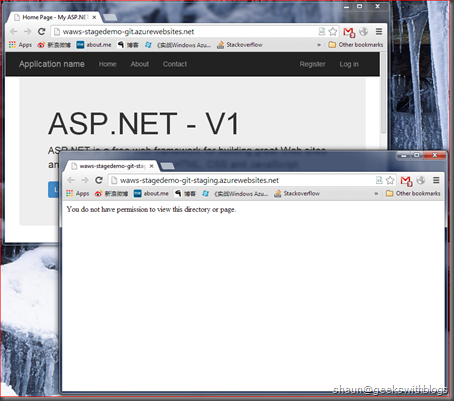This screenshot has height=401, width=454.
Task: Open Windows Azure bookmark in rear window
Action: pyautogui.click(x=178, y=45)
